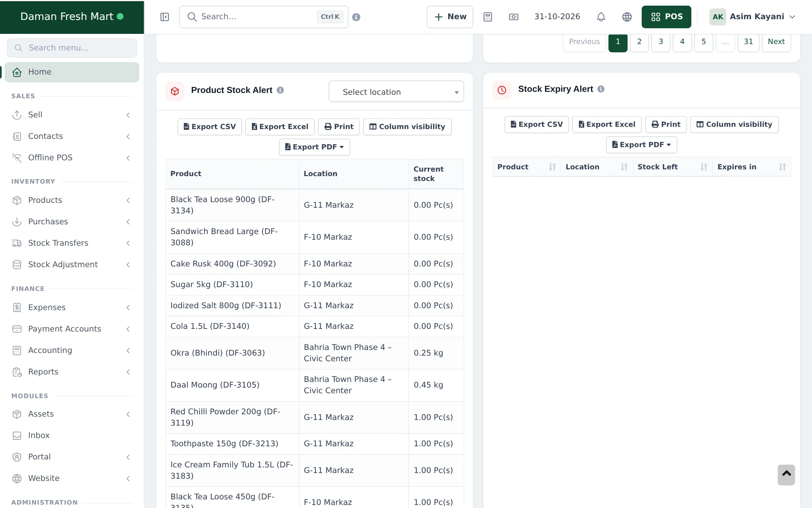Image resolution: width=812 pixels, height=508 pixels.
Task: Print the Product Stock Alert table
Action: 339,127
